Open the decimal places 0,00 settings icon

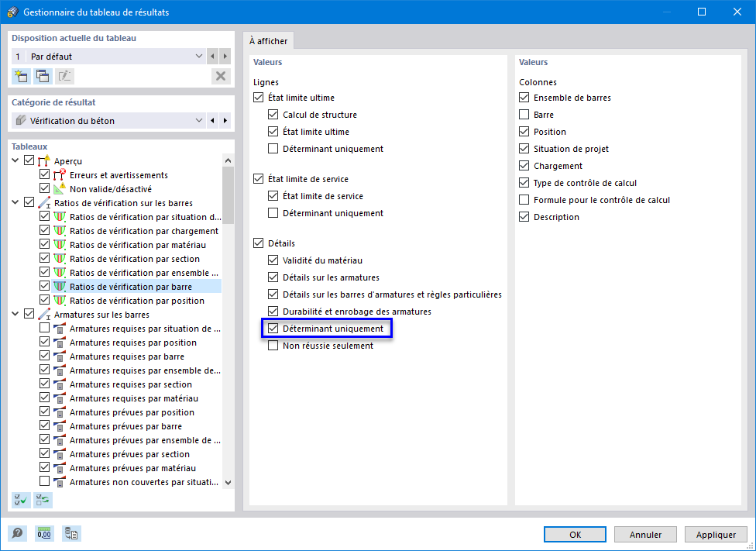click(44, 534)
